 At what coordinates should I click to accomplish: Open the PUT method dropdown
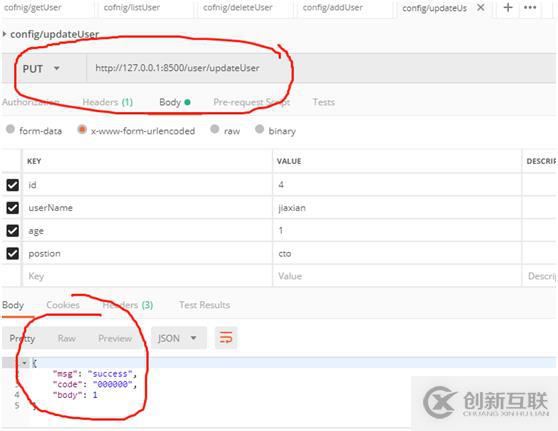[41, 68]
